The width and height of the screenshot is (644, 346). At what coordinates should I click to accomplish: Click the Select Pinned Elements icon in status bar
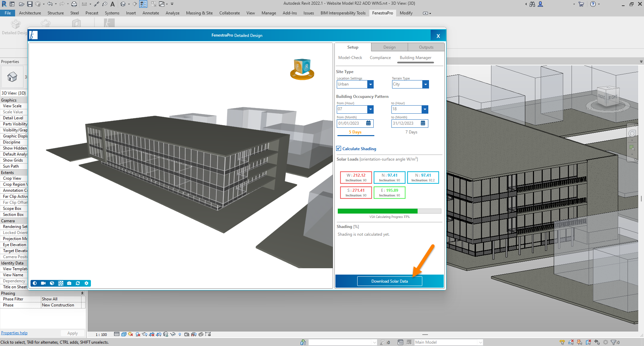tap(580, 342)
